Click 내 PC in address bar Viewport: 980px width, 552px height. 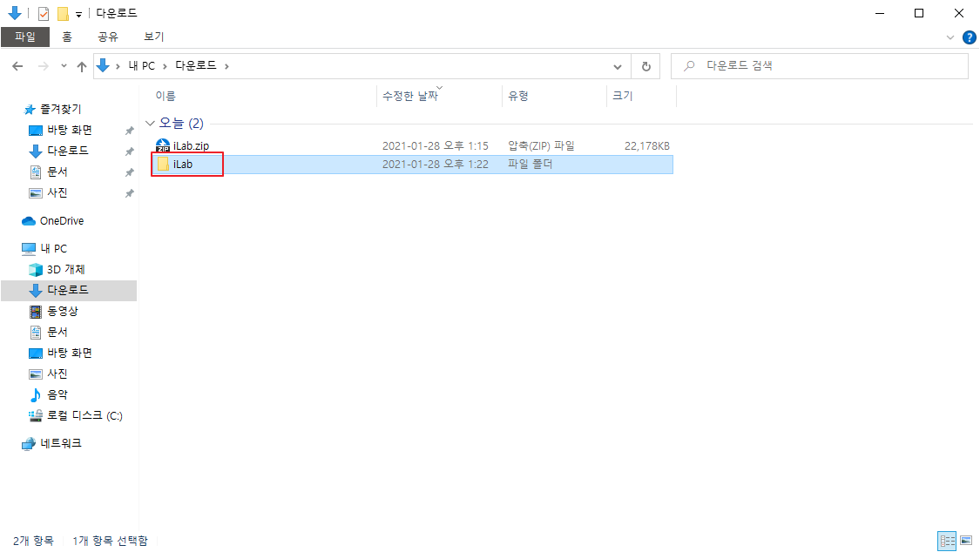142,65
